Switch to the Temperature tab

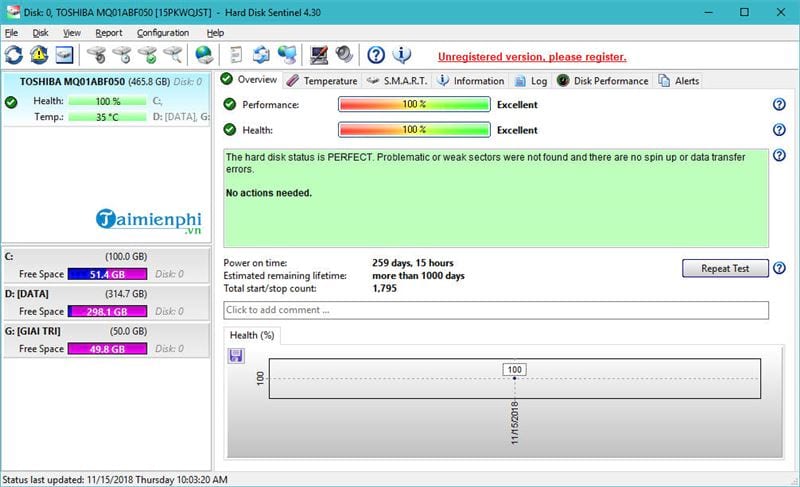(322, 81)
